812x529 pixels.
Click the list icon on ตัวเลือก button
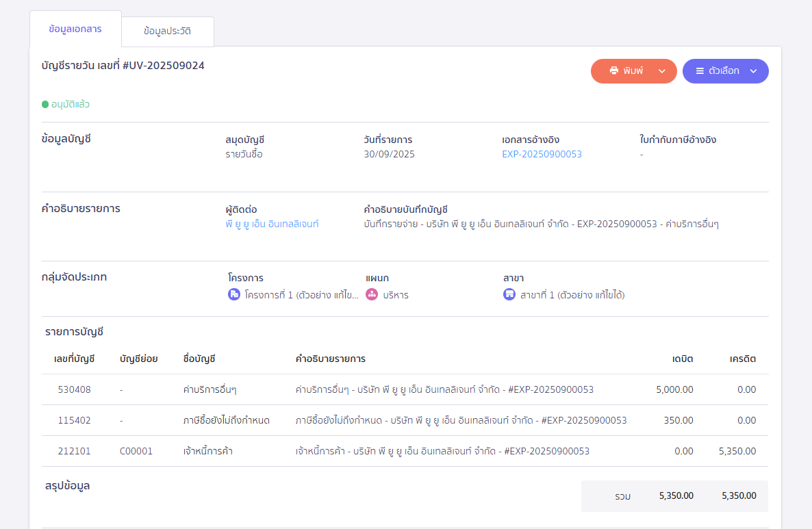700,71
